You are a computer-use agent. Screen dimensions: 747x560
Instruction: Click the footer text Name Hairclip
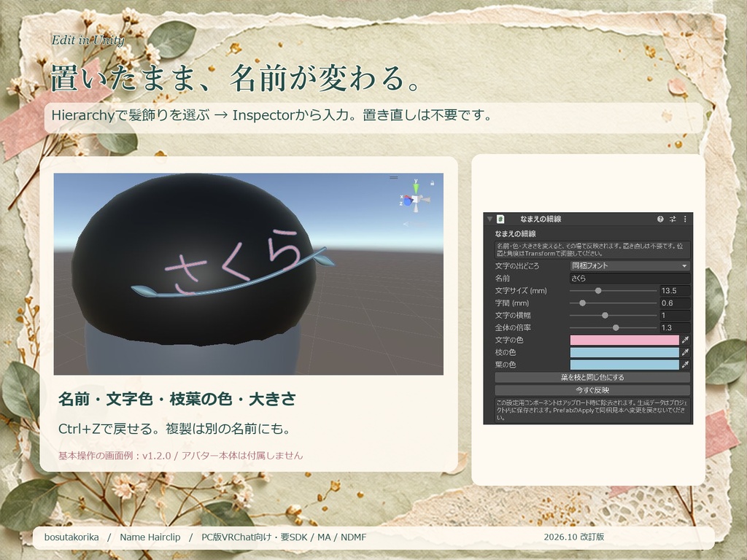click(150, 537)
